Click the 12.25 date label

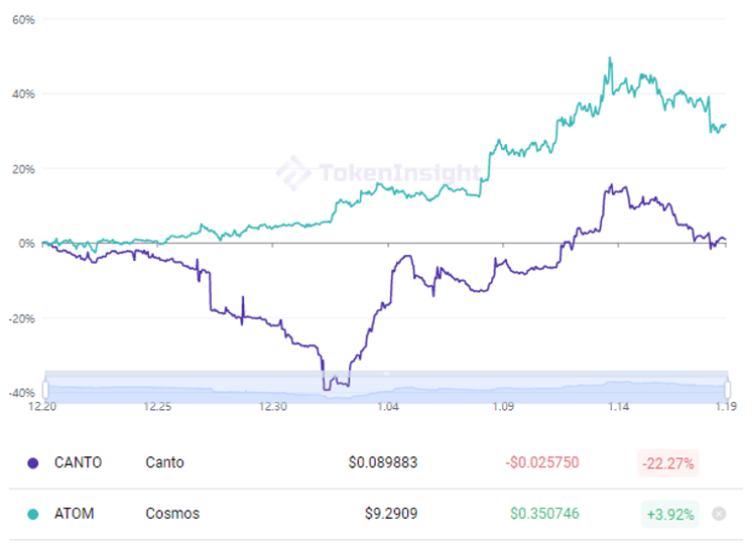(x=158, y=407)
